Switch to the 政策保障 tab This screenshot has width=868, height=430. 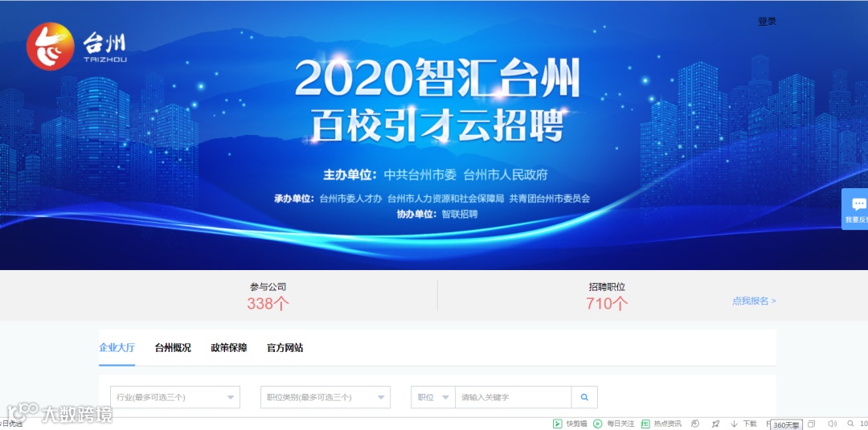(x=228, y=348)
